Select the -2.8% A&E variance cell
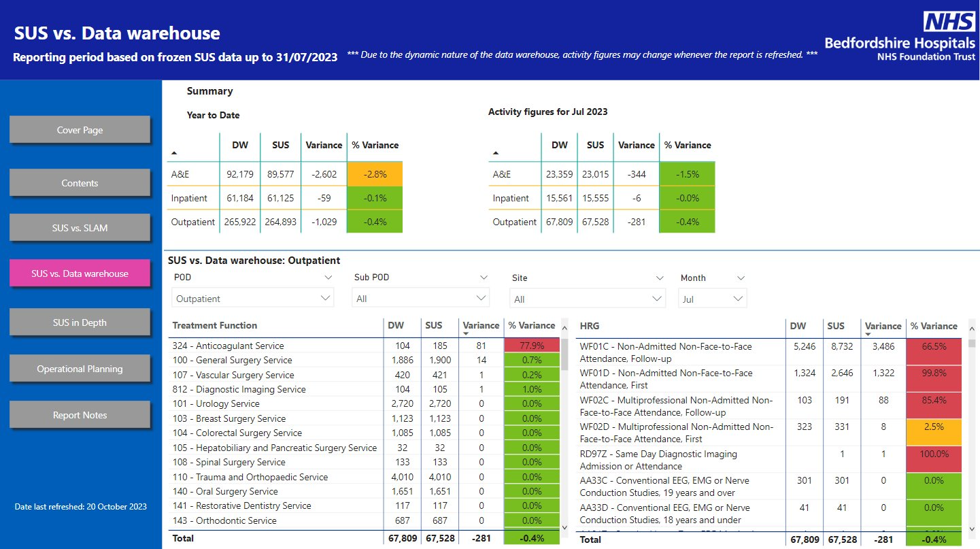Screen dimensions: 980x549 point(374,173)
